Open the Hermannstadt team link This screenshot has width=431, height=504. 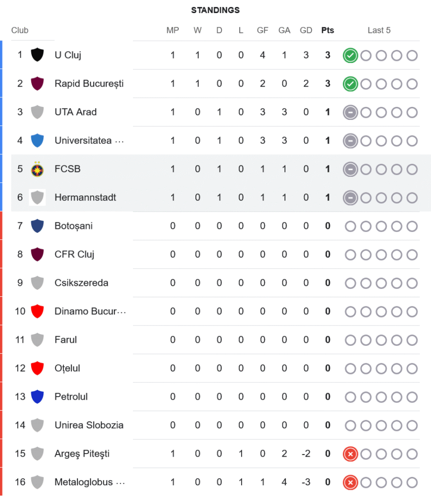(85, 198)
